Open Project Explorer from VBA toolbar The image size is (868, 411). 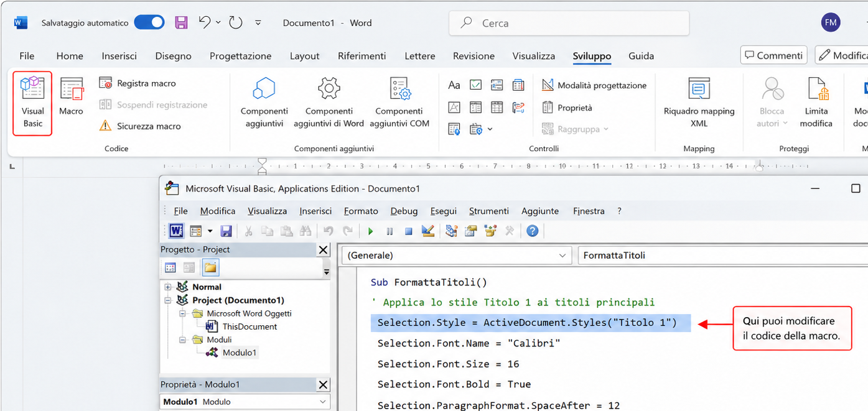[x=452, y=231]
